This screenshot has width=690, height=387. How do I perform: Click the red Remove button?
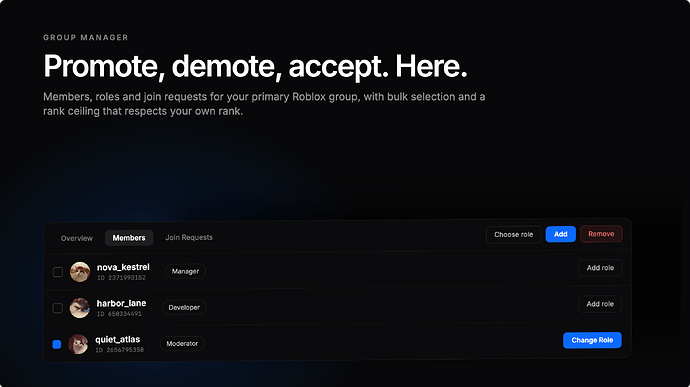pyautogui.click(x=601, y=234)
